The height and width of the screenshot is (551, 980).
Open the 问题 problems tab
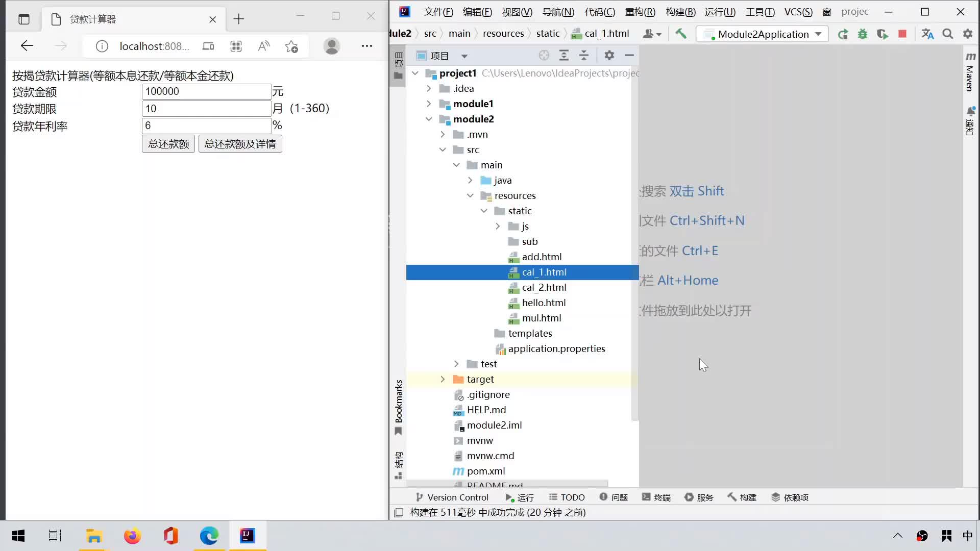tap(614, 497)
